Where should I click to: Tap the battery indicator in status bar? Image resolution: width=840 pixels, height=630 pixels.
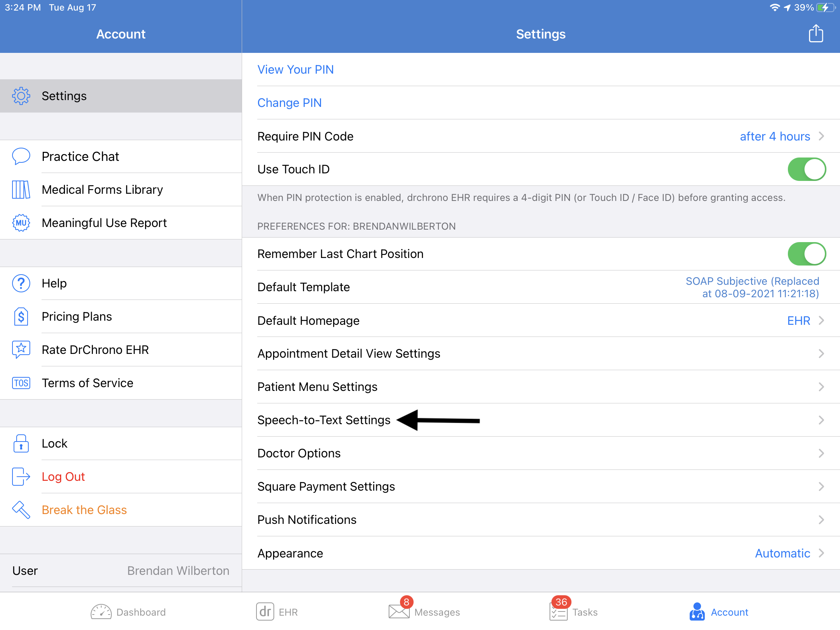(826, 8)
